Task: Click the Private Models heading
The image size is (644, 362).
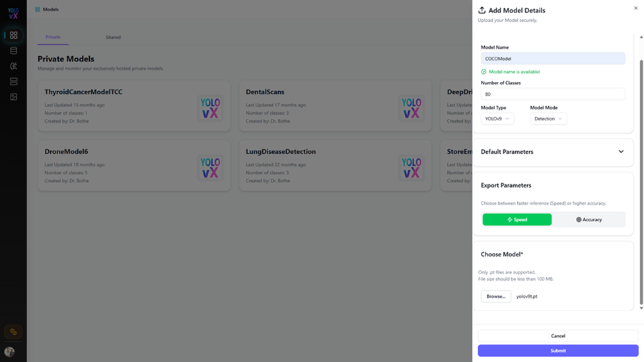Action: pos(65,59)
